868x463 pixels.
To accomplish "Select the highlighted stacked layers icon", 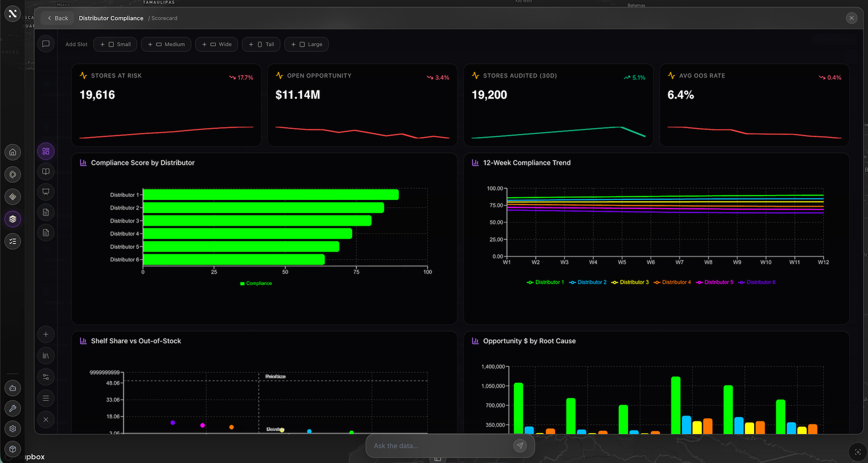I will [x=12, y=219].
